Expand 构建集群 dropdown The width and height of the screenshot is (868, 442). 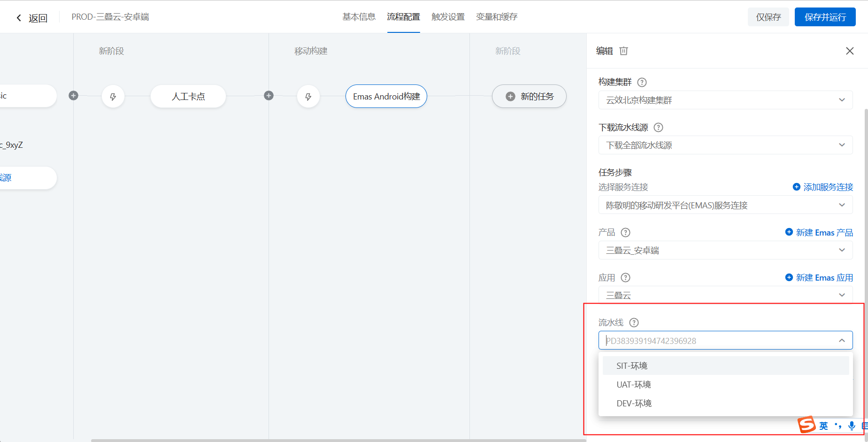tap(725, 100)
